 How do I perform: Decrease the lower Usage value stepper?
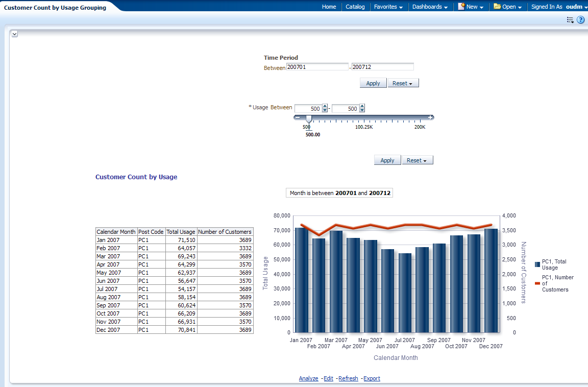click(x=325, y=111)
